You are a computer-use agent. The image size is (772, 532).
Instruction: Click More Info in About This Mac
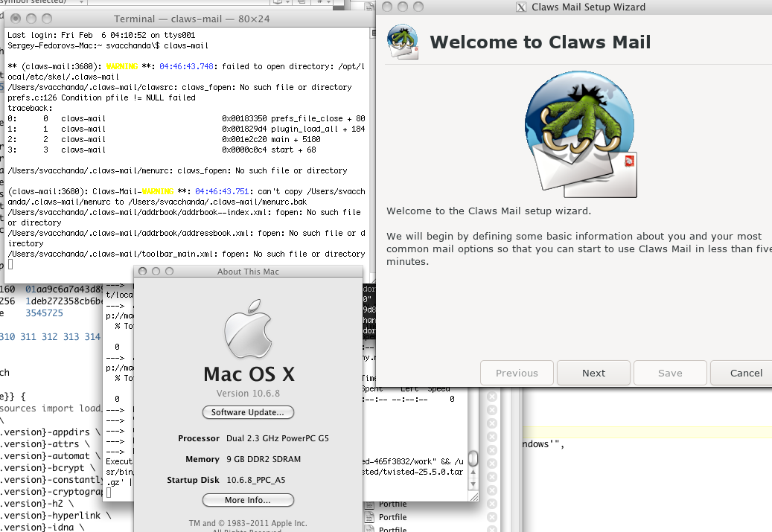pyautogui.click(x=248, y=500)
